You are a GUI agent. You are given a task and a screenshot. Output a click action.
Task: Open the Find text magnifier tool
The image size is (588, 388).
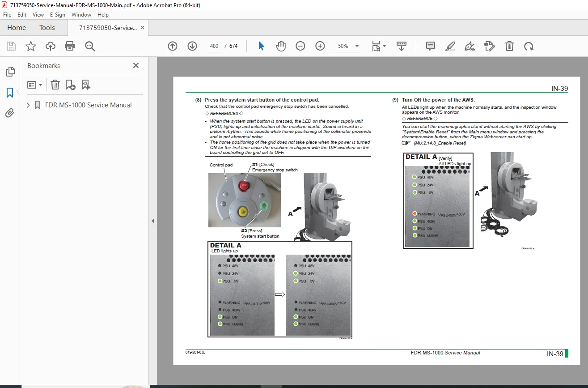coord(90,46)
